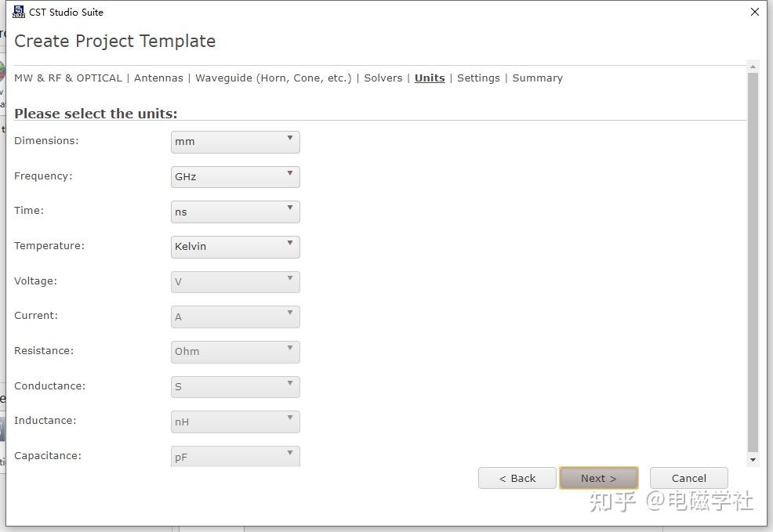Click the Voltage units combo box
The image size is (773, 532).
tap(234, 281)
